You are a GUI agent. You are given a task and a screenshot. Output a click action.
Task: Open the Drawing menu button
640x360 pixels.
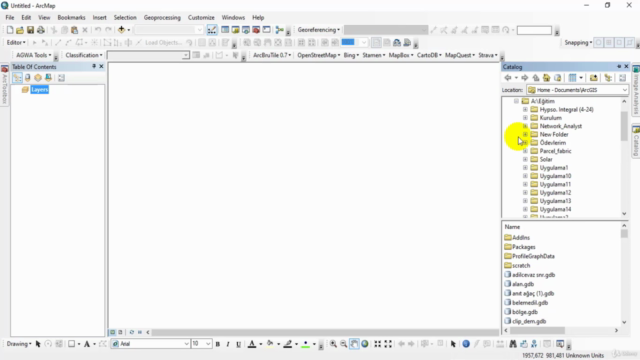19,344
